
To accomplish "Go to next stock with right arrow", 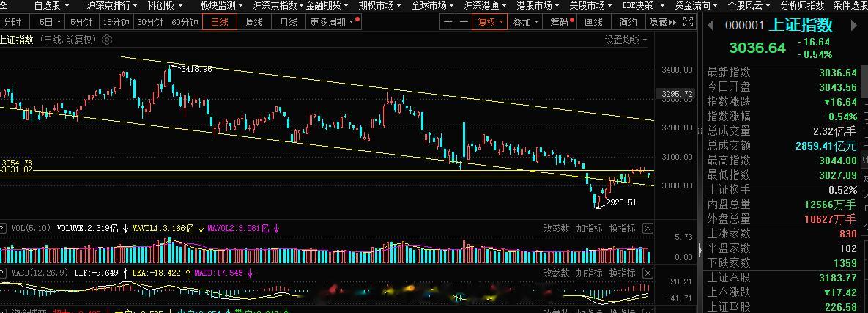I will point(853,26).
